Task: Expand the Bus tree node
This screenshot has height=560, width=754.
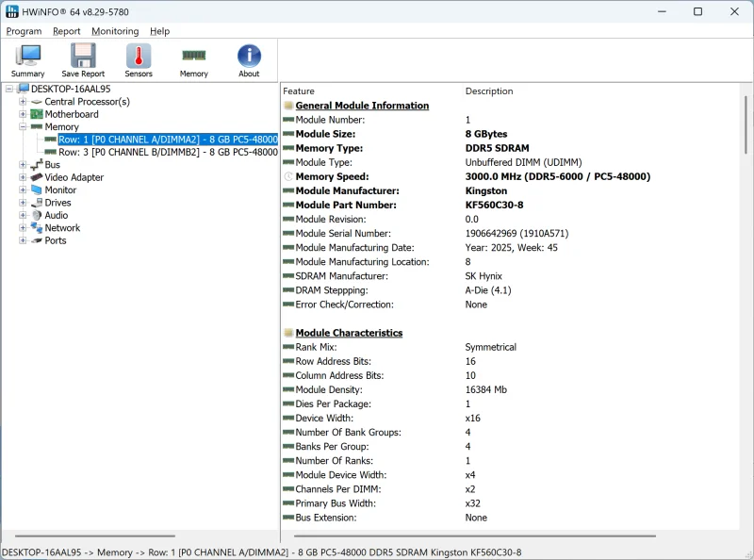Action: 23,165
